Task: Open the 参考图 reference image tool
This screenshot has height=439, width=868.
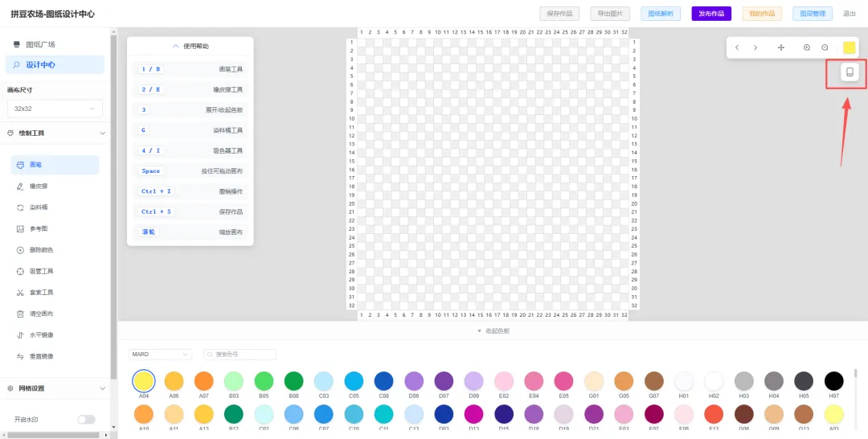Action: click(55, 228)
